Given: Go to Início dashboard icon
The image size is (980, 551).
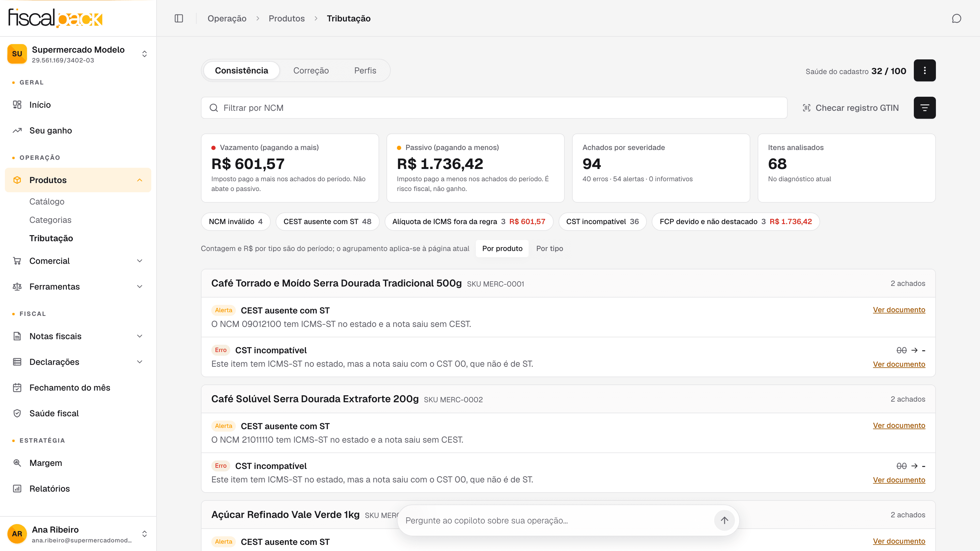Looking at the screenshot, I should click(17, 105).
